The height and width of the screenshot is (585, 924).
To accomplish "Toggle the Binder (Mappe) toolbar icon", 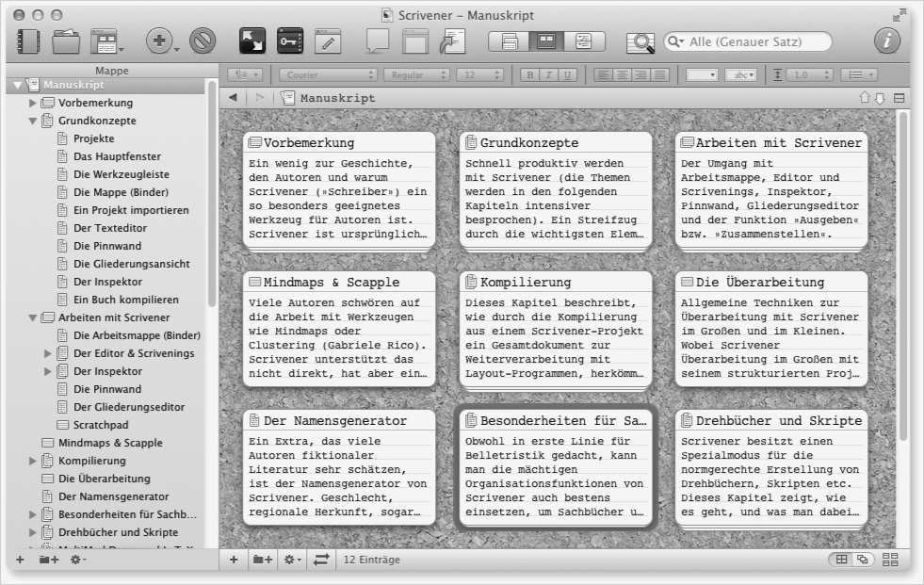I will [x=27, y=41].
